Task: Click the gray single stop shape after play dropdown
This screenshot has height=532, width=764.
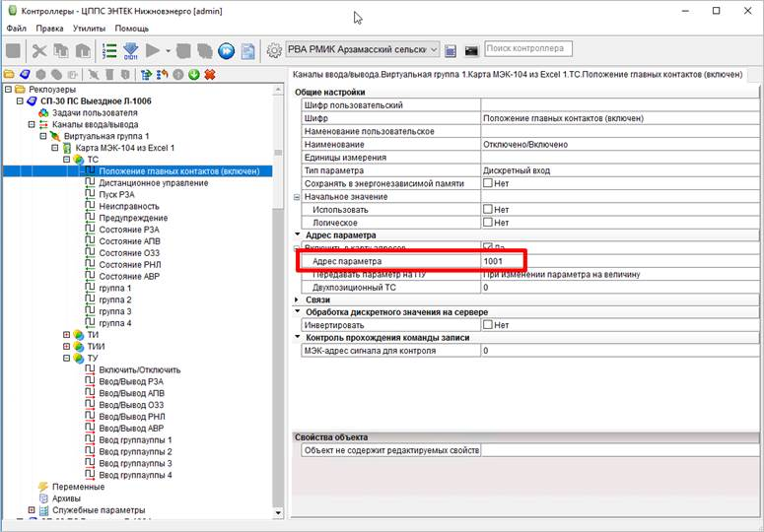Action: [183, 50]
